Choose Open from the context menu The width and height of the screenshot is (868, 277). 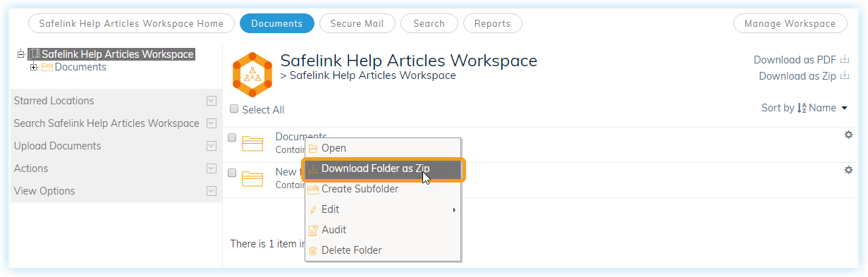coord(383,148)
